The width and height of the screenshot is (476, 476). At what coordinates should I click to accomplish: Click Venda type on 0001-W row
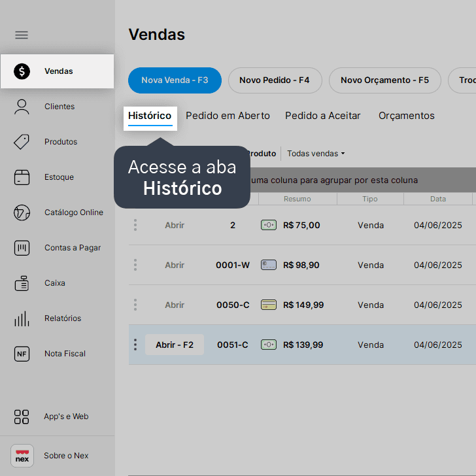coord(371,265)
